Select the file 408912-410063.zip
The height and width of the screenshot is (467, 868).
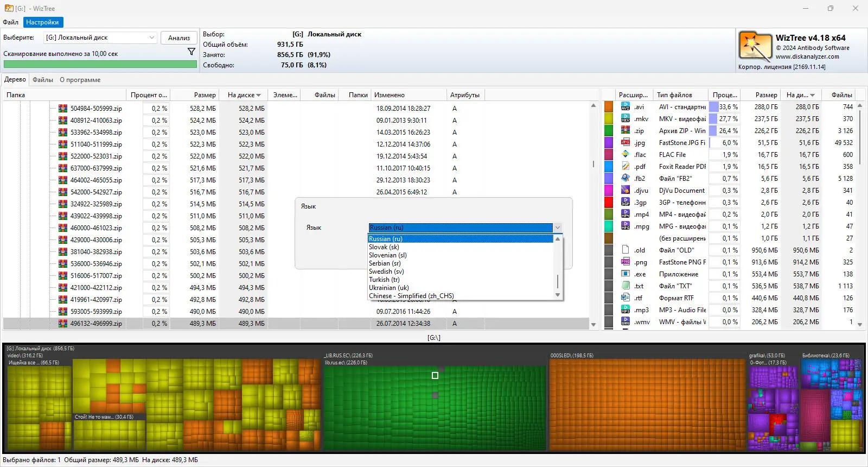[96, 121]
